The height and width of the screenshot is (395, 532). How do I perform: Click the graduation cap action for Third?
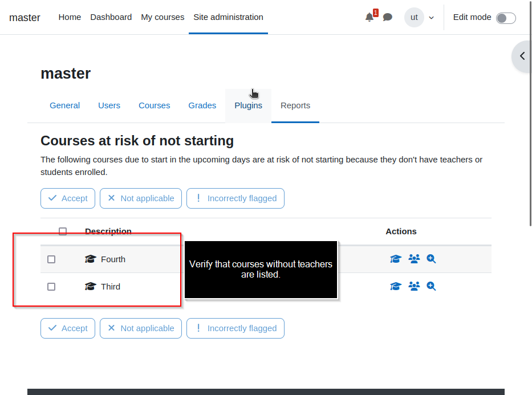point(396,286)
